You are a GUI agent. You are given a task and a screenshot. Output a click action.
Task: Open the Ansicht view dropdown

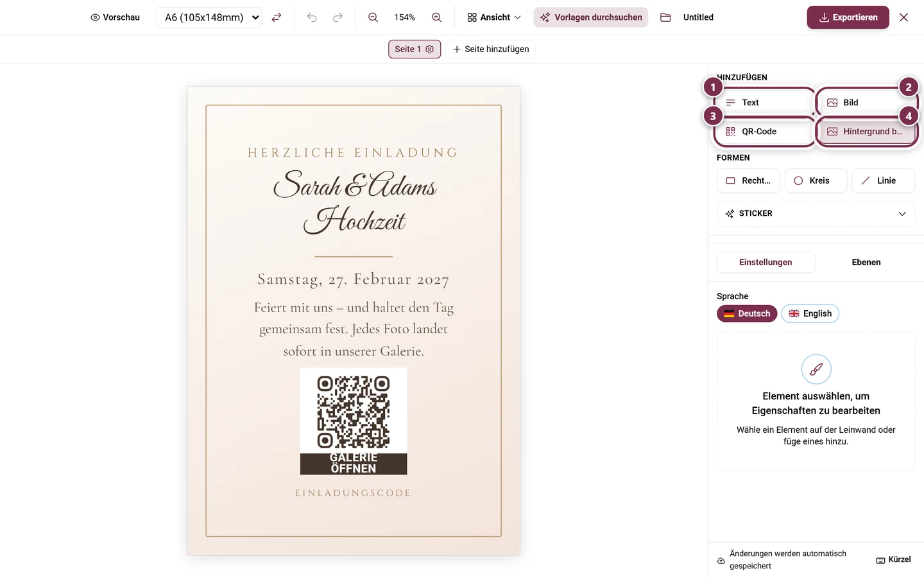[494, 17]
